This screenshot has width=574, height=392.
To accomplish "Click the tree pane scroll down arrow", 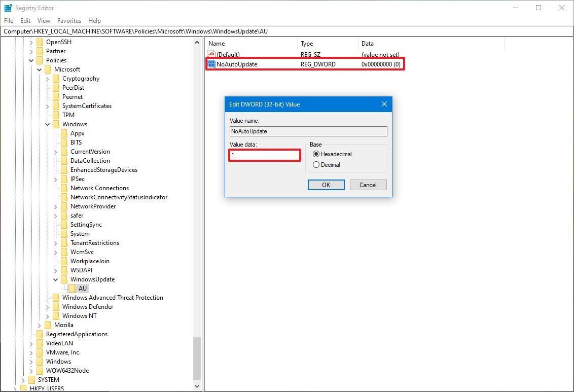I will [x=197, y=386].
